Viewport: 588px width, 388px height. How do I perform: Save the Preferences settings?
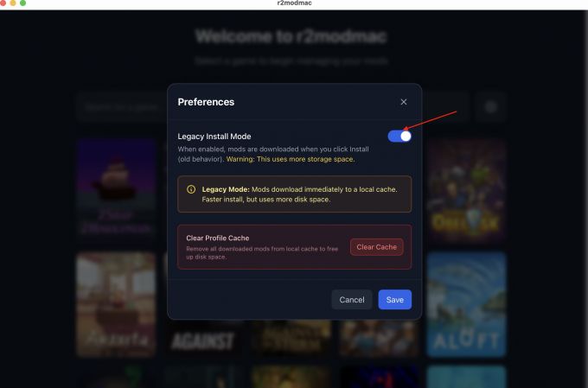point(395,300)
